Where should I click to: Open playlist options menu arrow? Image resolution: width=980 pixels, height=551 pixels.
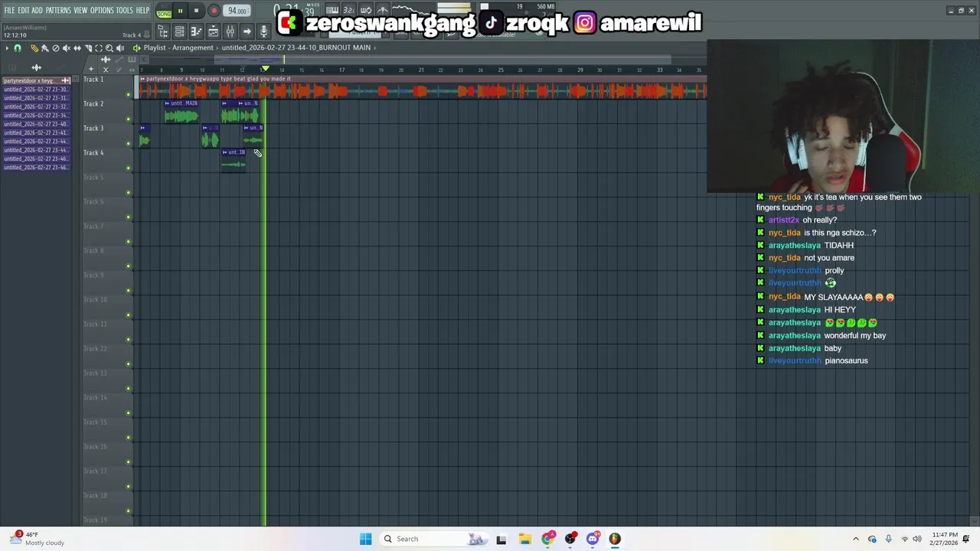coord(7,48)
